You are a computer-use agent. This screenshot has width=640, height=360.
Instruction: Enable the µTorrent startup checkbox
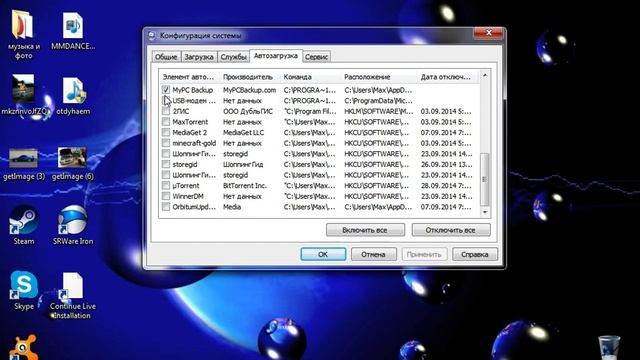(x=166, y=185)
